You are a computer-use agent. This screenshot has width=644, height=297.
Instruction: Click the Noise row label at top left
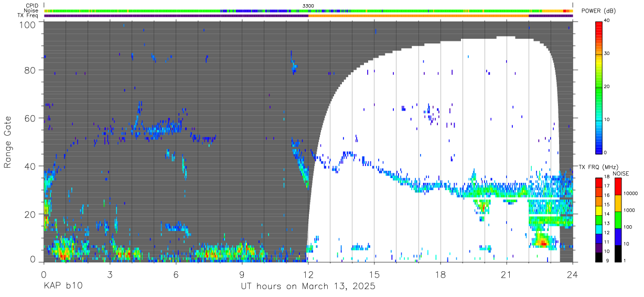pos(31,10)
